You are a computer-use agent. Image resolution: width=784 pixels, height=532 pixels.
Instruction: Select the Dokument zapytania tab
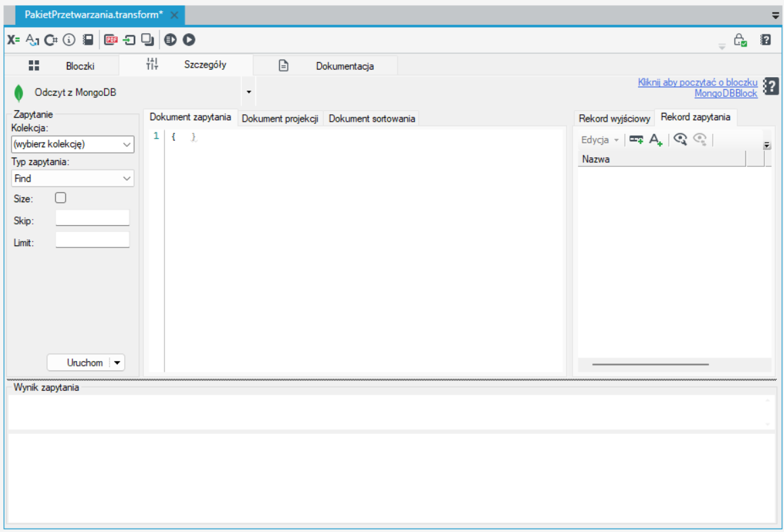click(x=191, y=117)
